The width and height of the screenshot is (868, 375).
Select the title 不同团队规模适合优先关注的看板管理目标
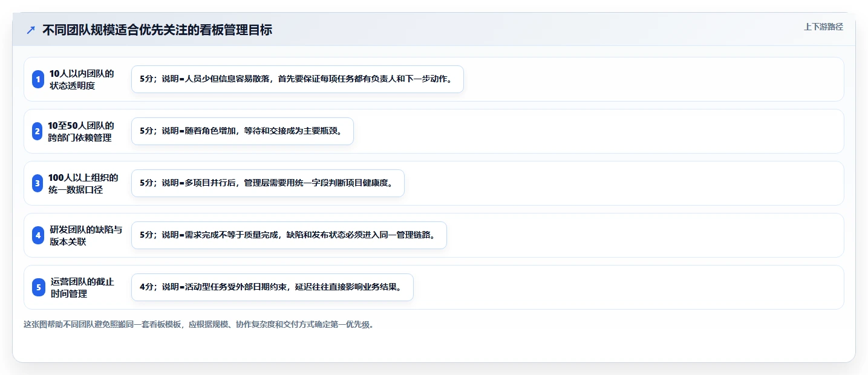tap(157, 30)
